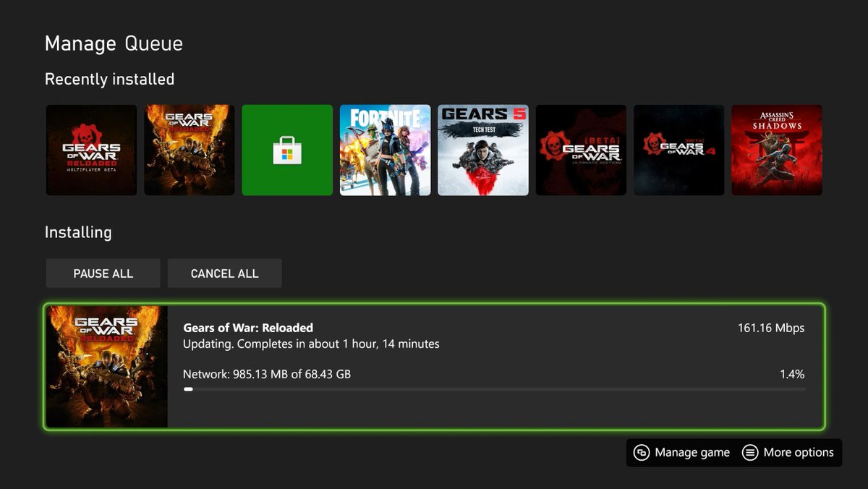Click the Recently installed heading
This screenshot has width=868, height=489.
(x=109, y=79)
